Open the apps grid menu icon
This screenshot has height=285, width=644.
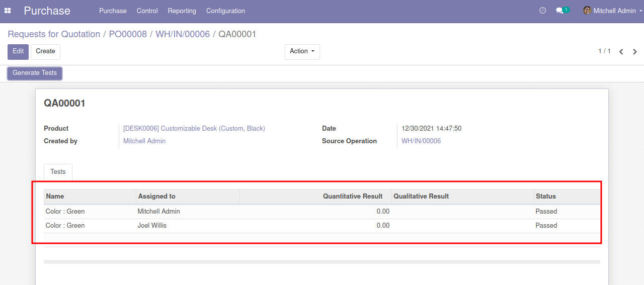(8, 11)
